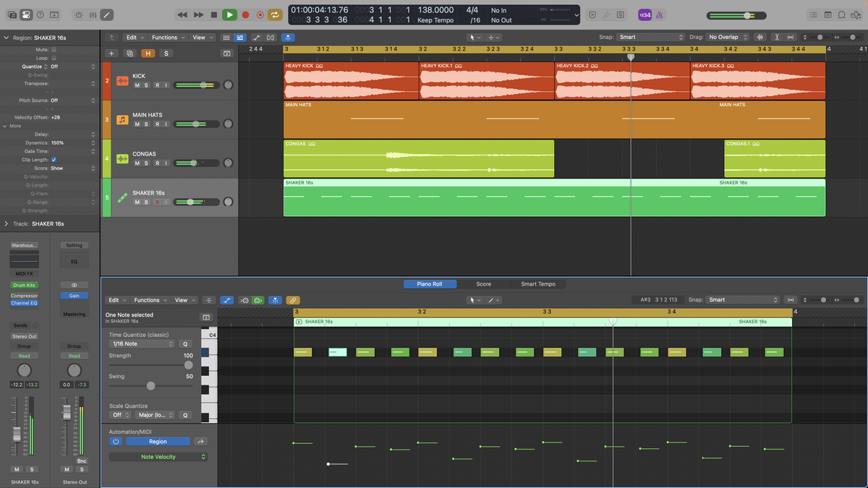
Task: Toggle the Flex icon in Tracks toolbar
Action: click(x=271, y=38)
